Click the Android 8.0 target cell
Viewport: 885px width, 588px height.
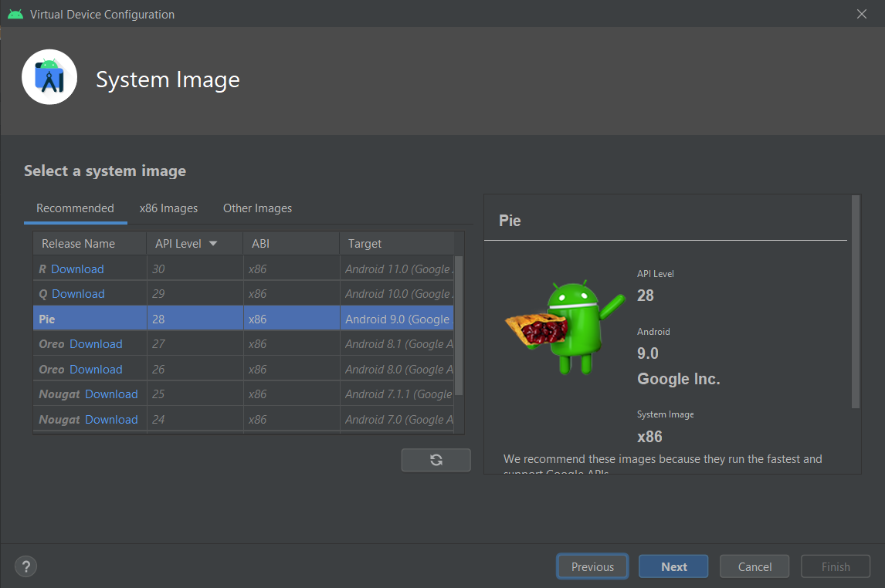click(398, 370)
